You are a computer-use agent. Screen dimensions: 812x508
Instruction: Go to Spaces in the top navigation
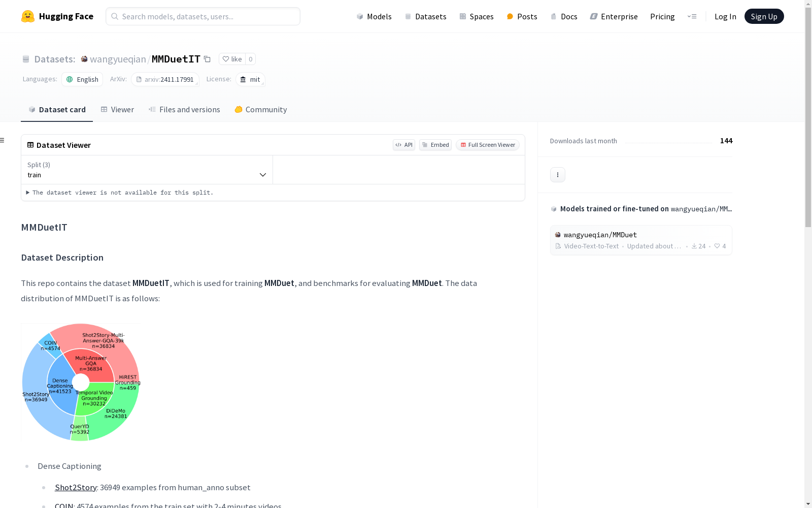tap(477, 16)
